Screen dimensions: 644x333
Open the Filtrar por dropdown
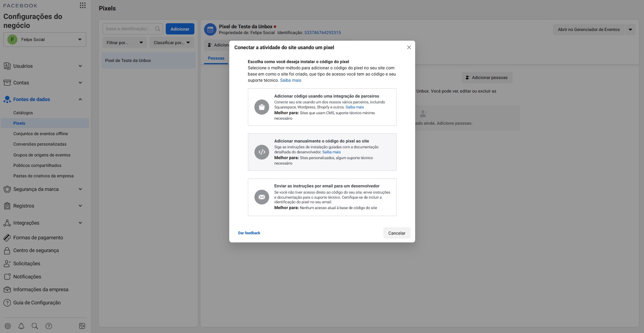point(125,43)
